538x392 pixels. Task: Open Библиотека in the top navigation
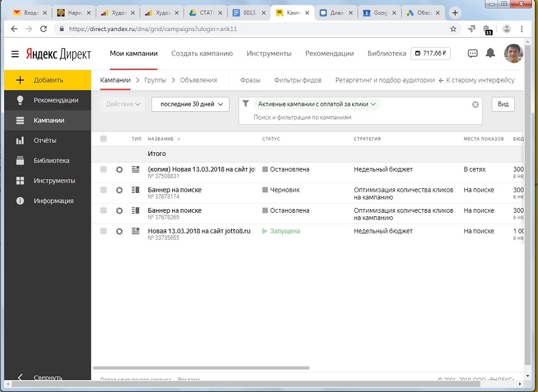coord(387,54)
